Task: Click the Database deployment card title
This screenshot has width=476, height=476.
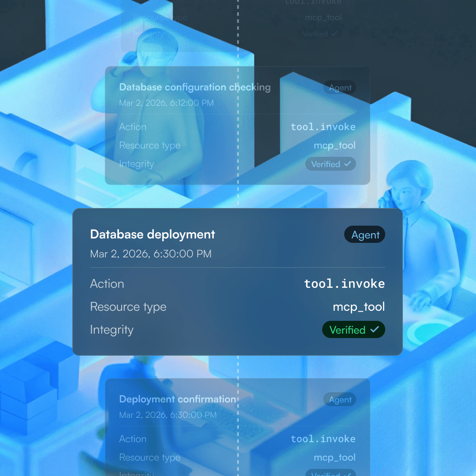Action: (x=152, y=234)
